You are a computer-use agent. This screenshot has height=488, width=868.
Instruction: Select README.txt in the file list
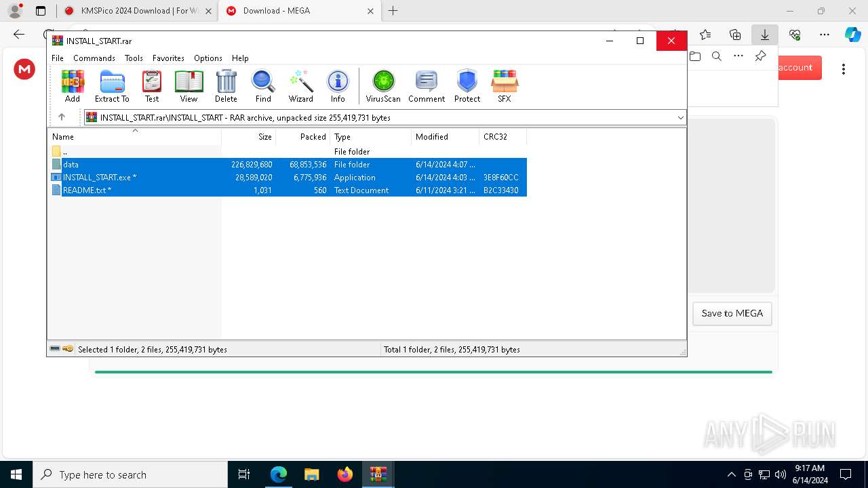tap(288, 190)
